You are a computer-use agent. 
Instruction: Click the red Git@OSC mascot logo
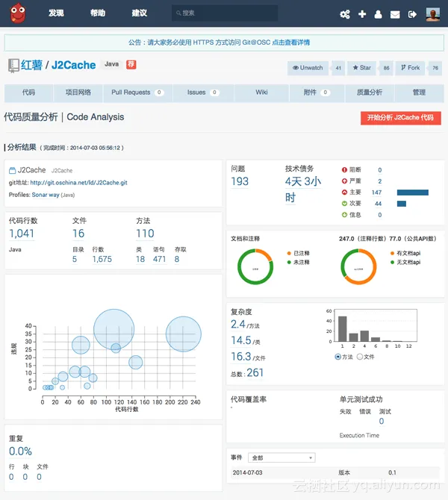18,13
